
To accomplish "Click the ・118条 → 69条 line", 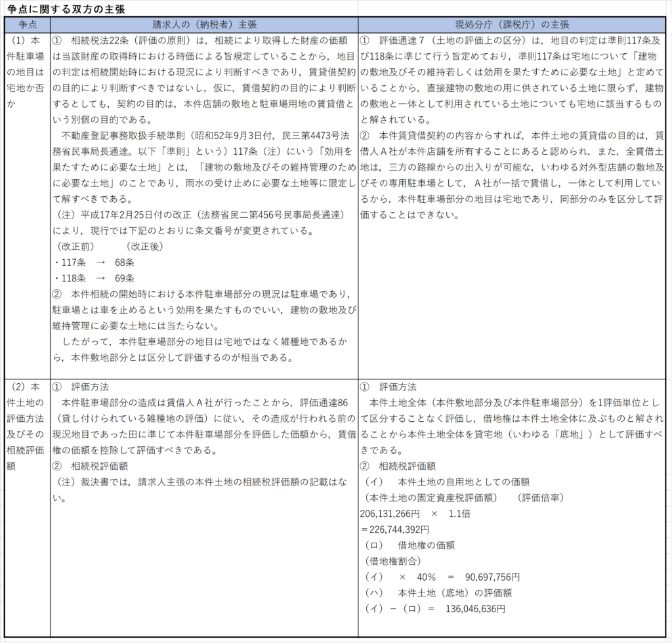I will 94,277.
